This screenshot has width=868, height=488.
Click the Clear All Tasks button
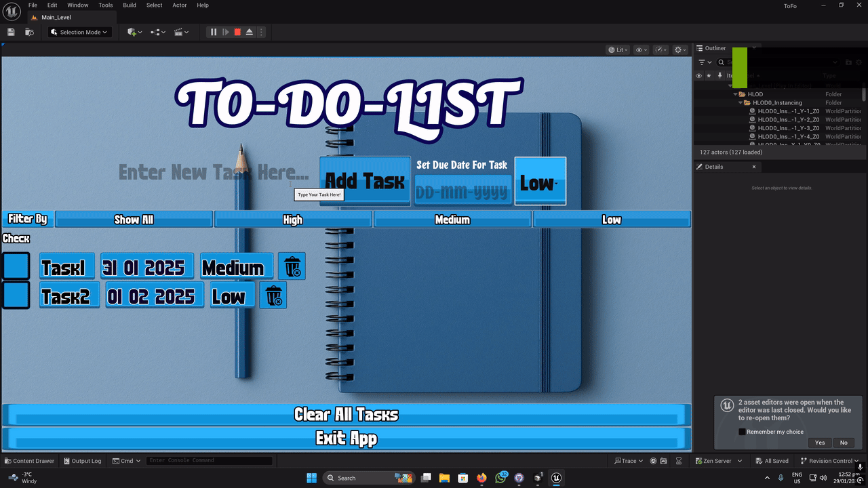pos(346,414)
